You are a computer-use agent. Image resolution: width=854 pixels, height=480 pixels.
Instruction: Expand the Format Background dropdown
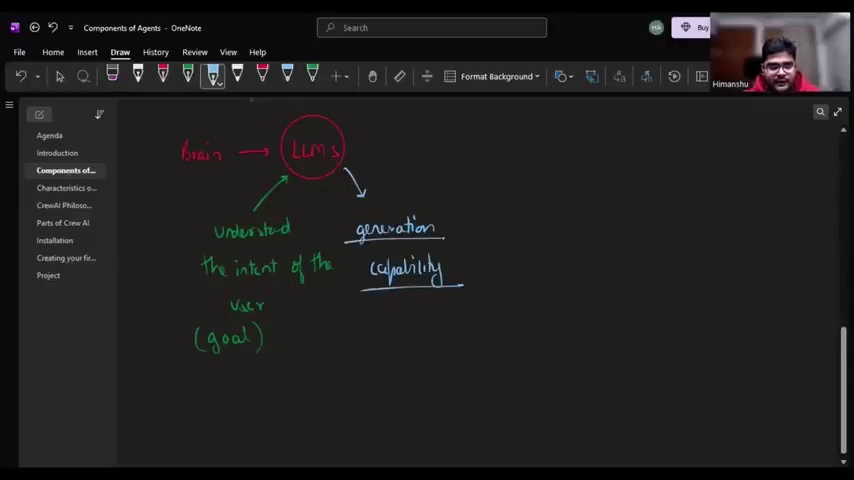coord(492,76)
